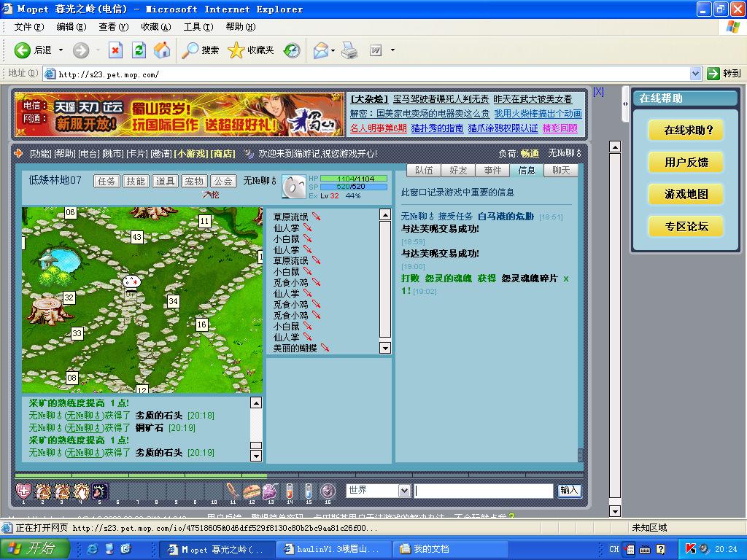The height and width of the screenshot is (560, 747).
Task: Refresh the page with green arrows icon
Action: tap(139, 50)
